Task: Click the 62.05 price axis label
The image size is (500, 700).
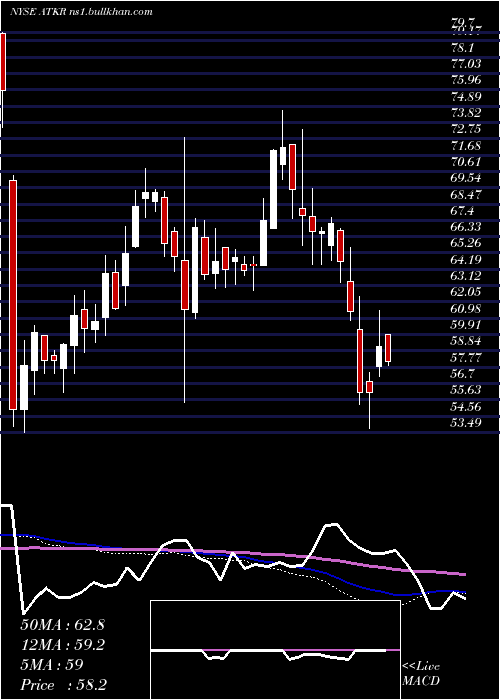Action: pos(467,292)
